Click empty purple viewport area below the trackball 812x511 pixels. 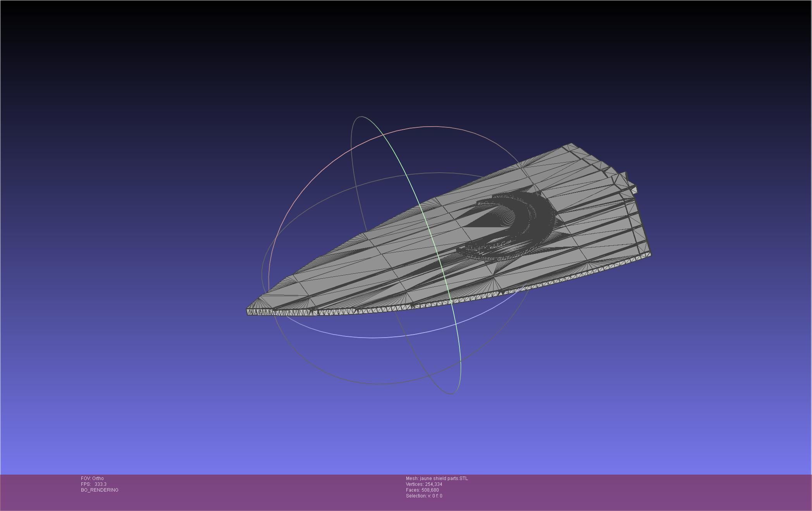coord(387,434)
